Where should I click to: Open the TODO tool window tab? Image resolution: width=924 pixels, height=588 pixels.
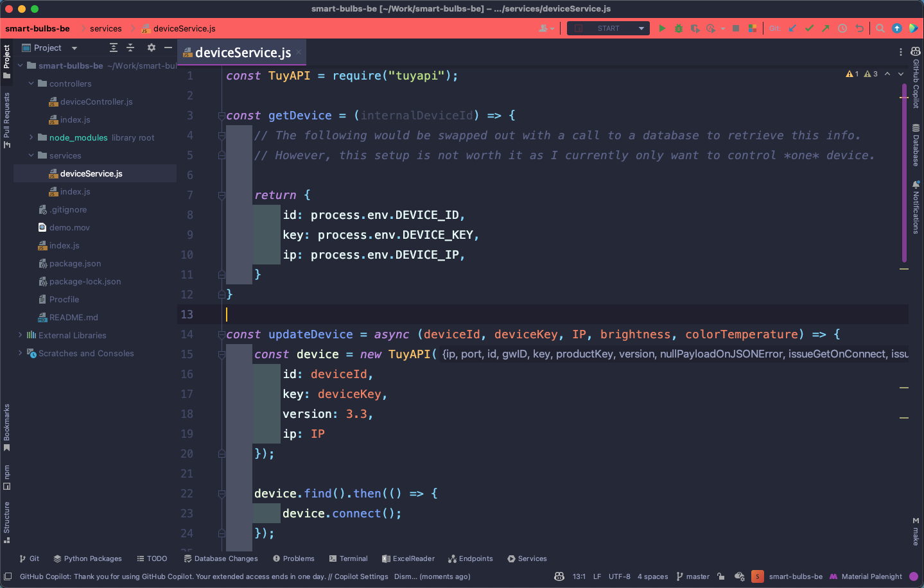pyautogui.click(x=152, y=558)
